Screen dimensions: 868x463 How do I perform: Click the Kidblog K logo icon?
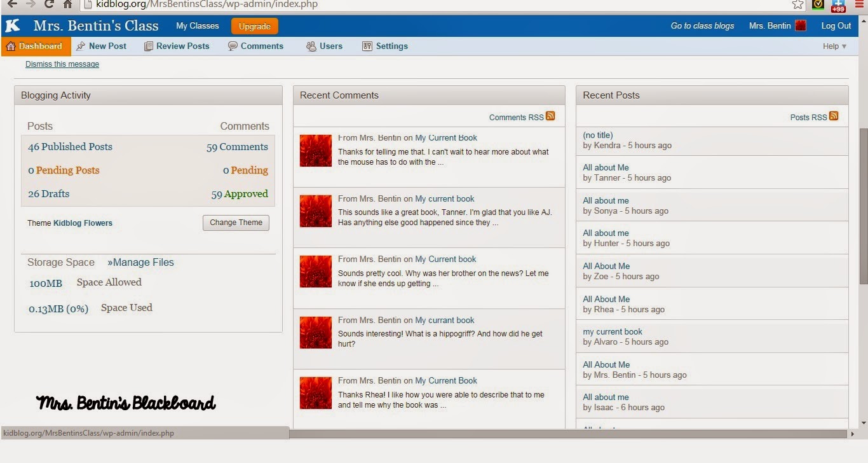point(13,25)
